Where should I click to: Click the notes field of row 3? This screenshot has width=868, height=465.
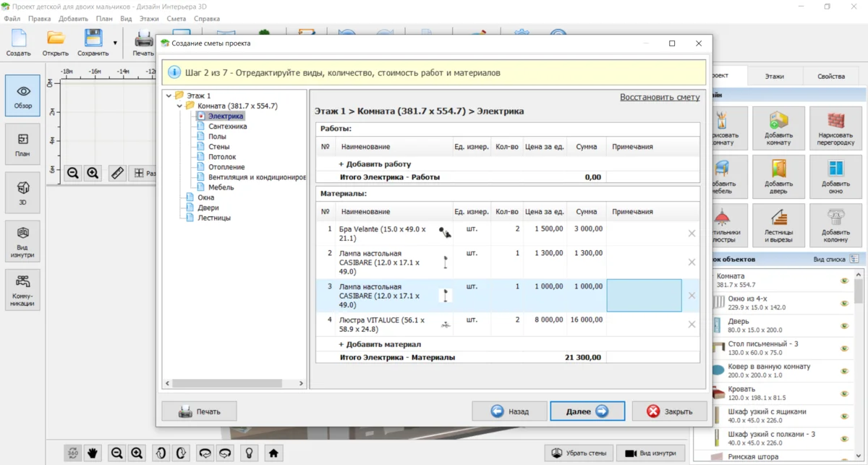(644, 296)
